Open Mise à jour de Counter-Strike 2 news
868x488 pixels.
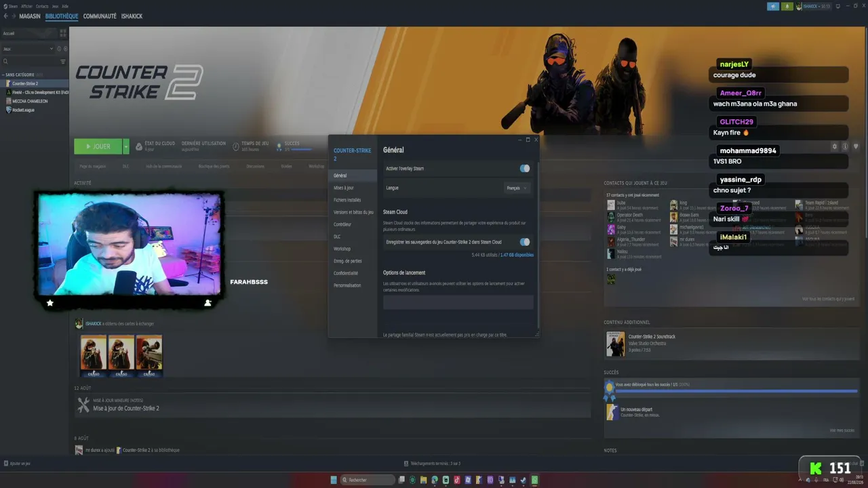click(x=126, y=409)
